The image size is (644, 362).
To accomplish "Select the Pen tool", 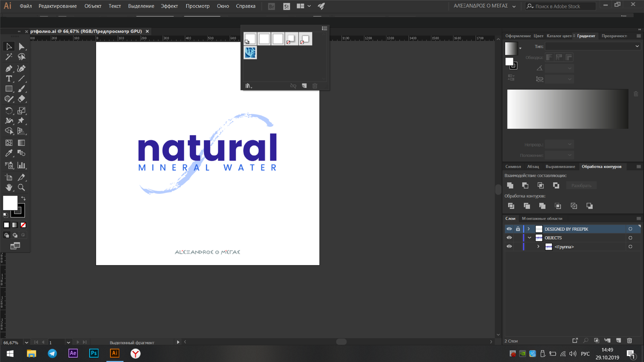I will 9,69.
